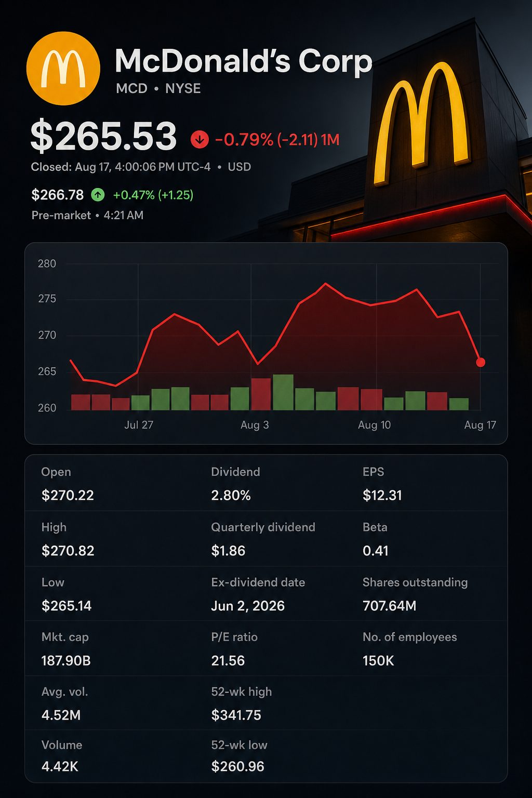The image size is (532, 798).
Task: Click the Open value $270.22
Action: click(68, 495)
